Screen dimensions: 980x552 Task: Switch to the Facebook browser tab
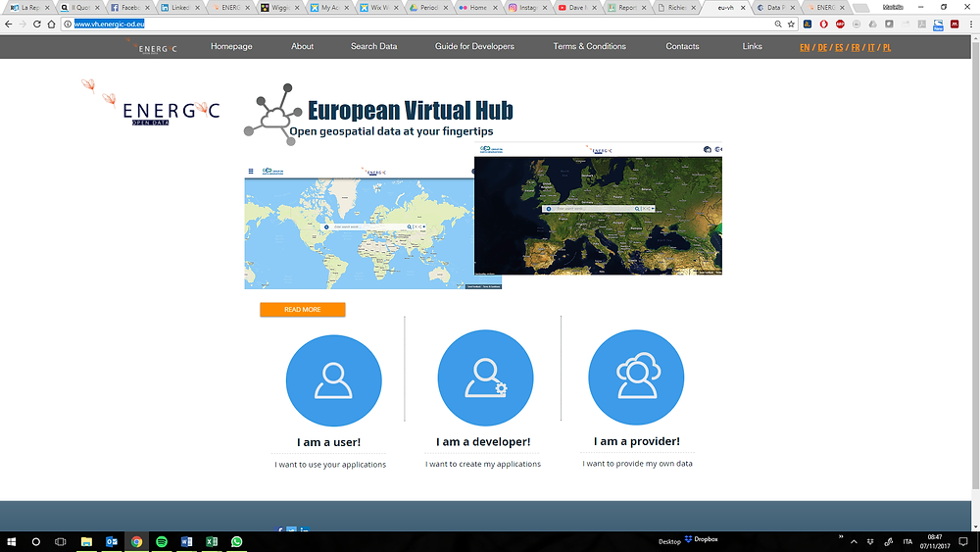pyautogui.click(x=130, y=8)
